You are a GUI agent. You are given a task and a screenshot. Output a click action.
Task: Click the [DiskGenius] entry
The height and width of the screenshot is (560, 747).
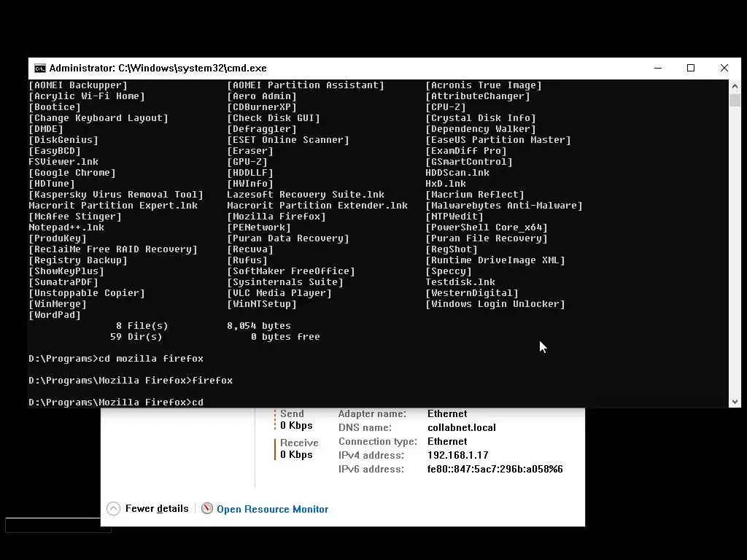[63, 140]
